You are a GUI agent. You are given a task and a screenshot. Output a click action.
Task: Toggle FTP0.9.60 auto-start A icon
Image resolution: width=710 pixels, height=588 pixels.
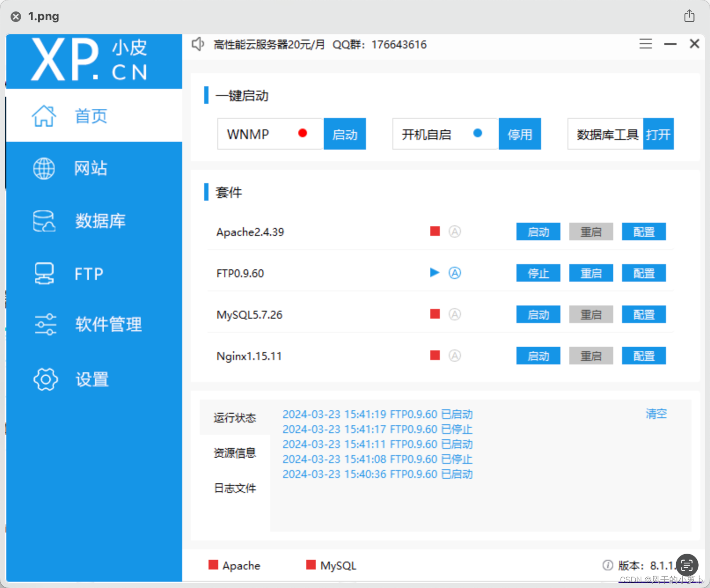(455, 273)
